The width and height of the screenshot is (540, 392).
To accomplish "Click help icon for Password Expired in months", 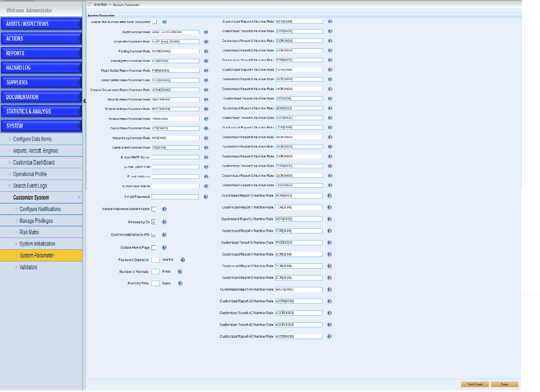I will [x=183, y=260].
